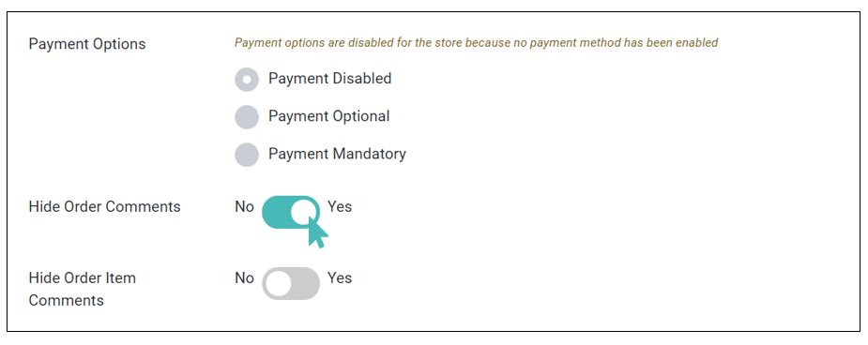
Task: Click the Payment Options heading label
Action: [x=87, y=44]
